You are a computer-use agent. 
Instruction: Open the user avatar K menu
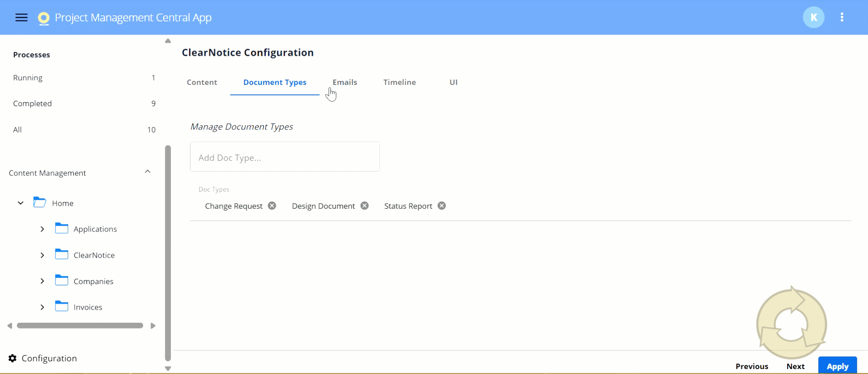point(813,17)
